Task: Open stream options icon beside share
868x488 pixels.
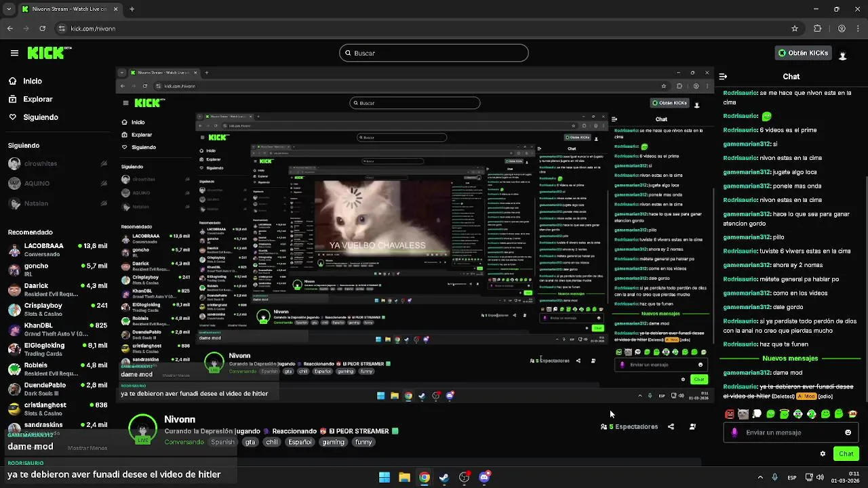Action: pyautogui.click(x=692, y=427)
